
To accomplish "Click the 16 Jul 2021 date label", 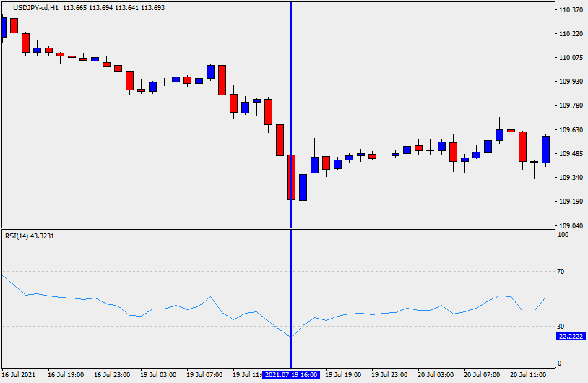I will point(19,375).
